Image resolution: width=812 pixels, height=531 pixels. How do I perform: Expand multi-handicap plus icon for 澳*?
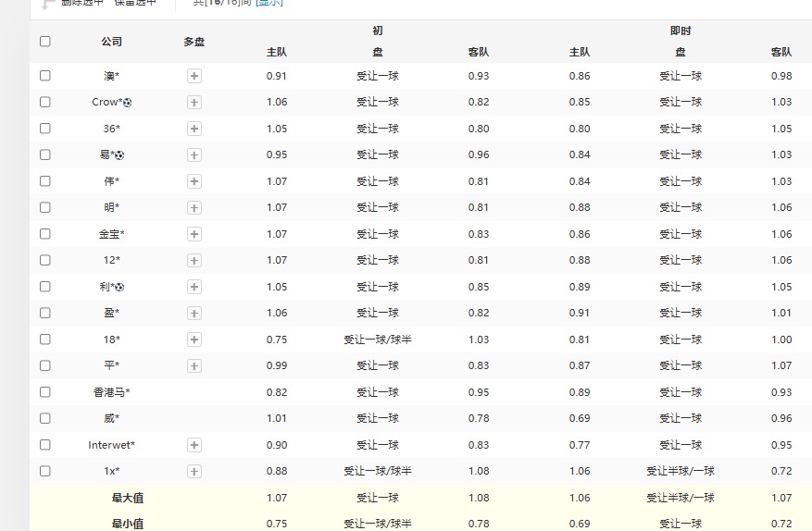pyautogui.click(x=194, y=76)
